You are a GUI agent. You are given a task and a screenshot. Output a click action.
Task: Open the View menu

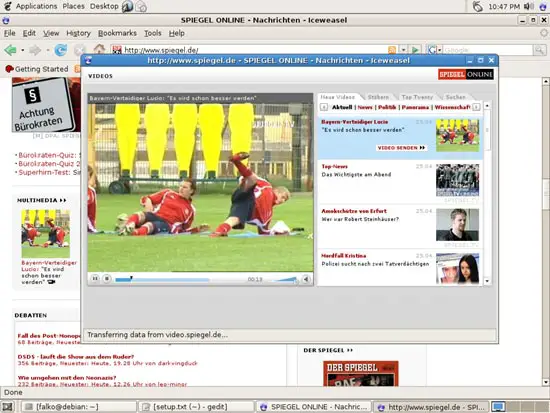[51, 33]
